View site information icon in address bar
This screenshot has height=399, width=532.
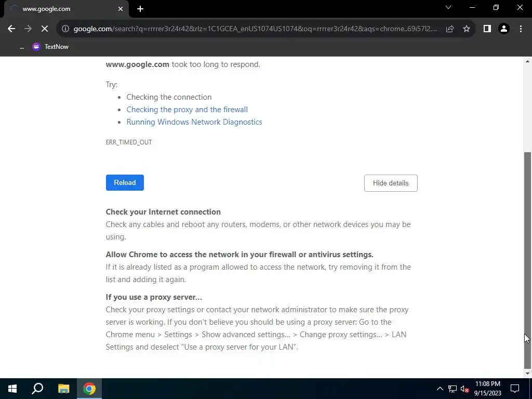point(65,29)
